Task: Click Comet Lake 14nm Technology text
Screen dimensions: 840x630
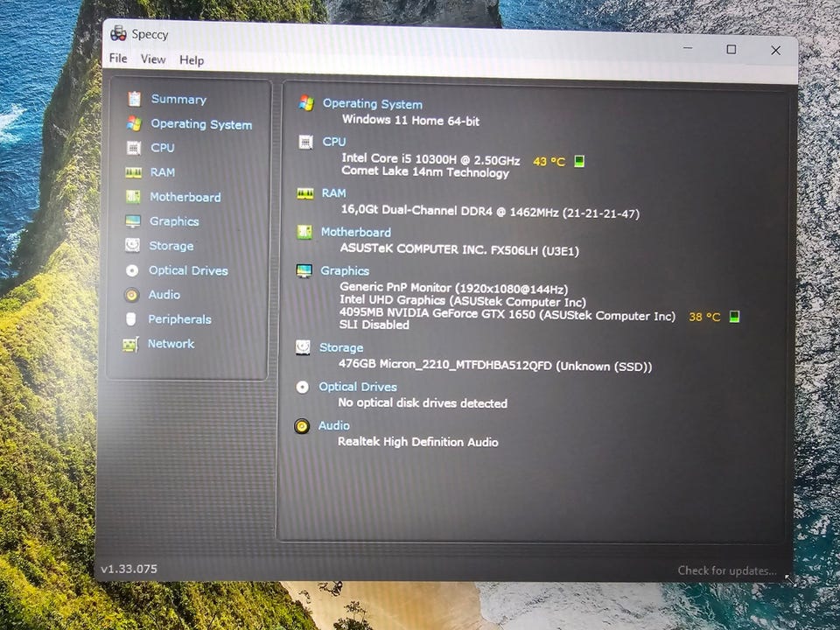Action: point(425,172)
